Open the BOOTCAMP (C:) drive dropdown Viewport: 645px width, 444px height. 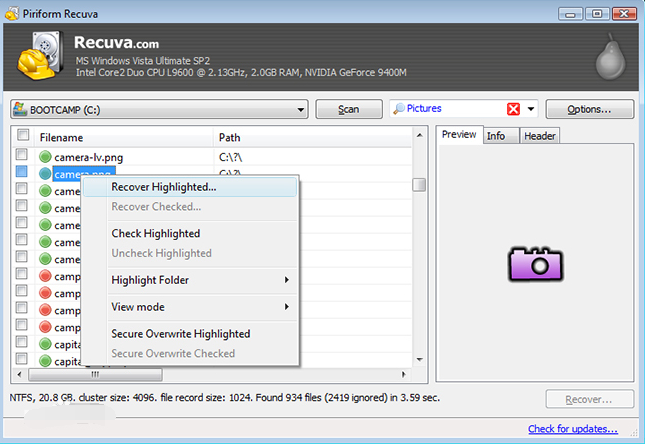tap(301, 110)
